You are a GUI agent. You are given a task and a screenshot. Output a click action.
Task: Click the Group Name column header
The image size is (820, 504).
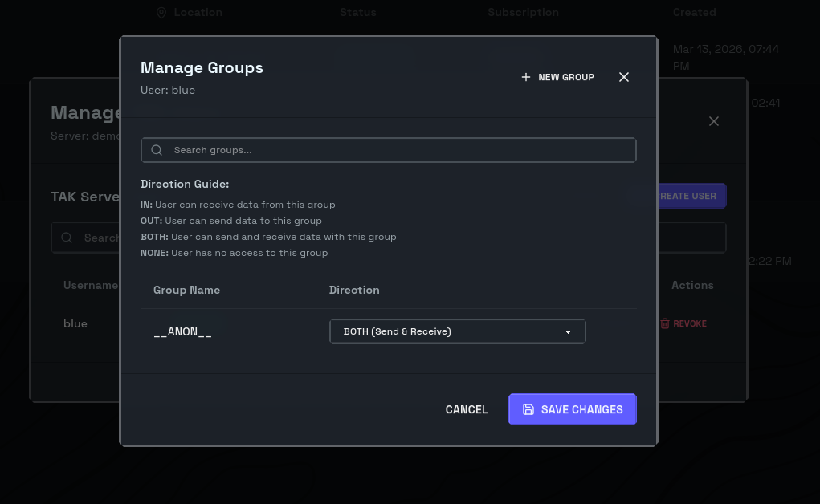pos(186,290)
